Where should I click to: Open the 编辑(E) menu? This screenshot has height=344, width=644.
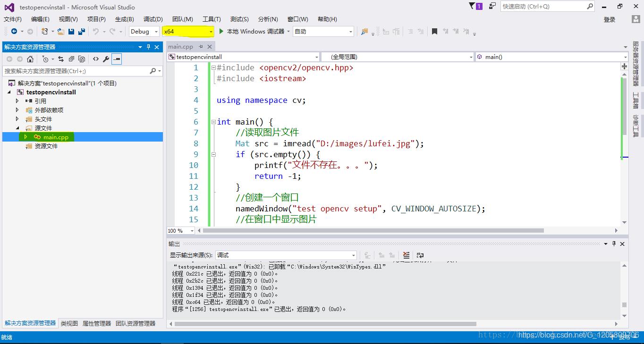(40, 19)
